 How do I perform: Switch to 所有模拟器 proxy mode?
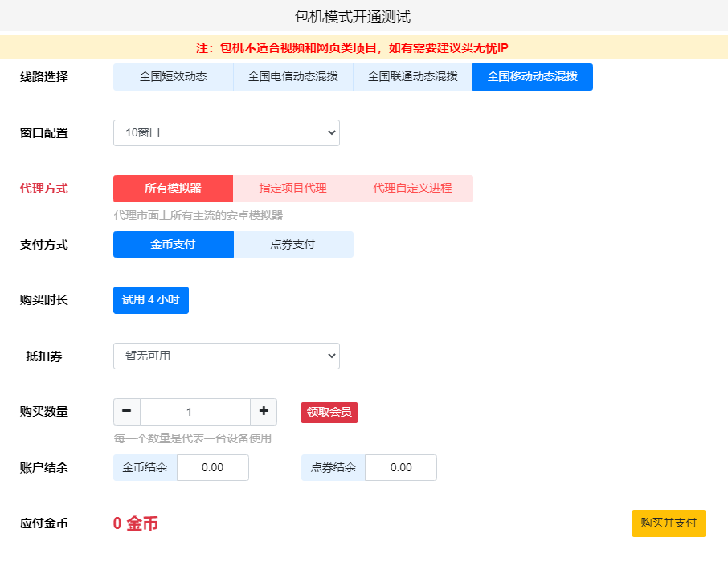(173, 189)
